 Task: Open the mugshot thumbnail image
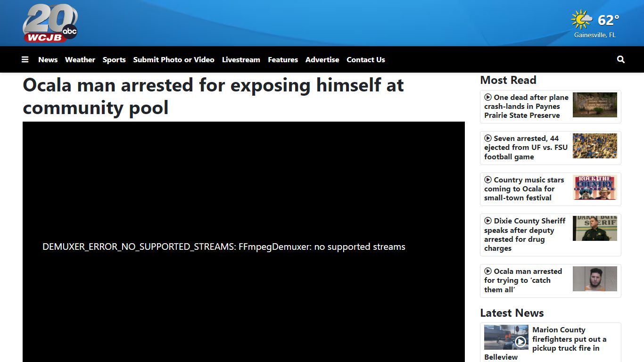coord(595,279)
